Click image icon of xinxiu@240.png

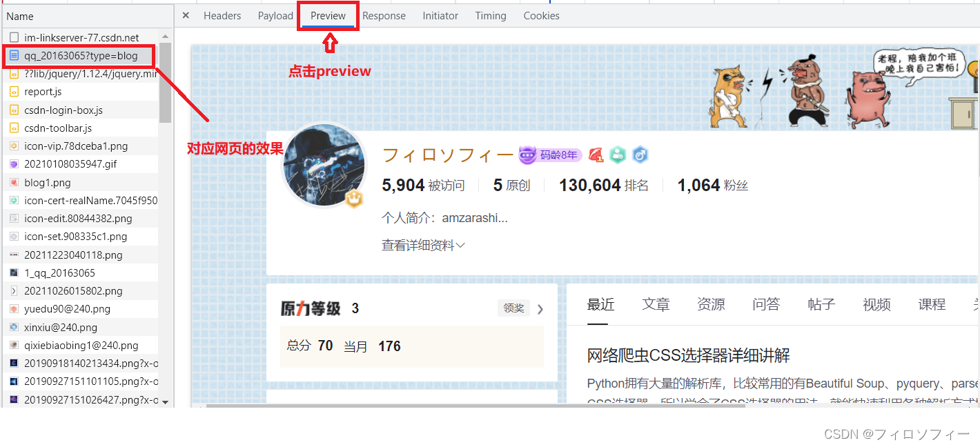[x=14, y=327]
